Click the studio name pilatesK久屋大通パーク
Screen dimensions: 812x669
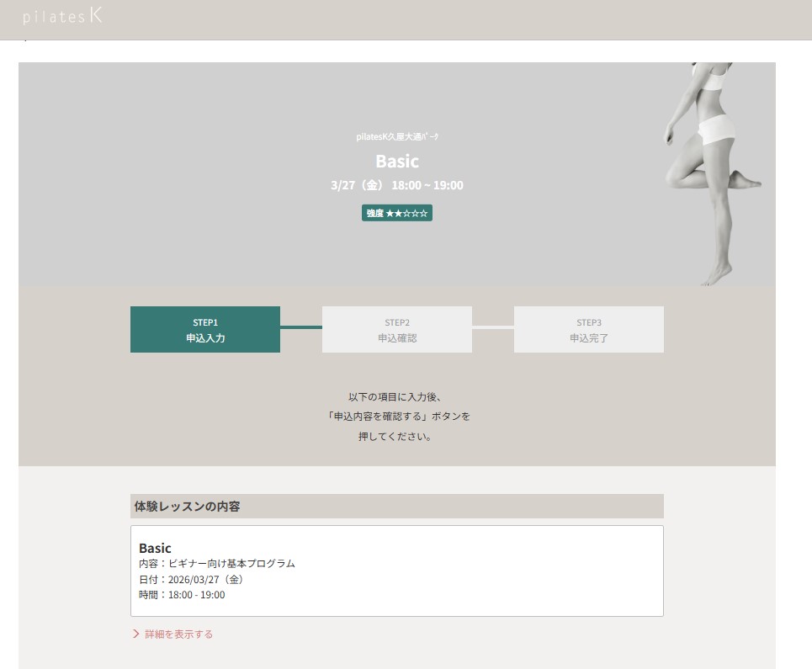pos(397,136)
